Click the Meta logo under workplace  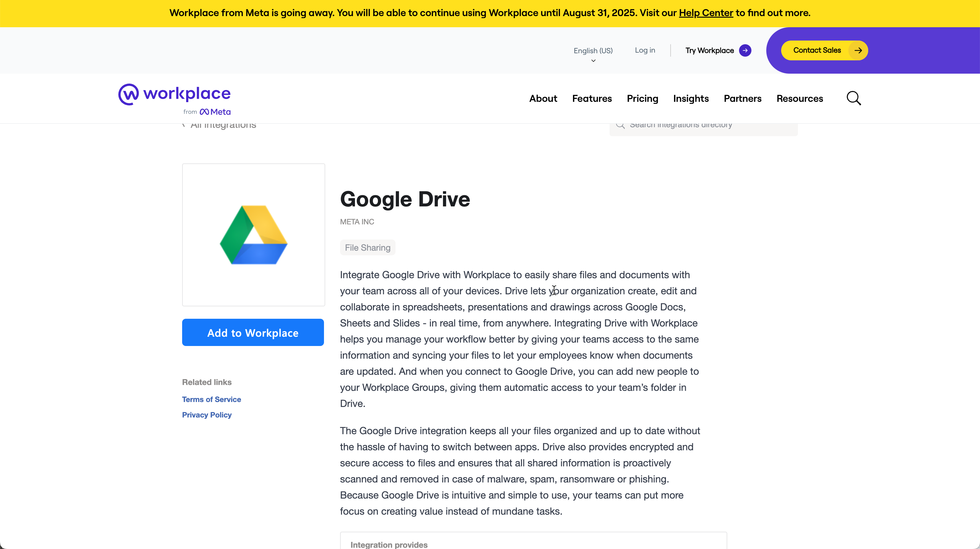pyautogui.click(x=215, y=112)
